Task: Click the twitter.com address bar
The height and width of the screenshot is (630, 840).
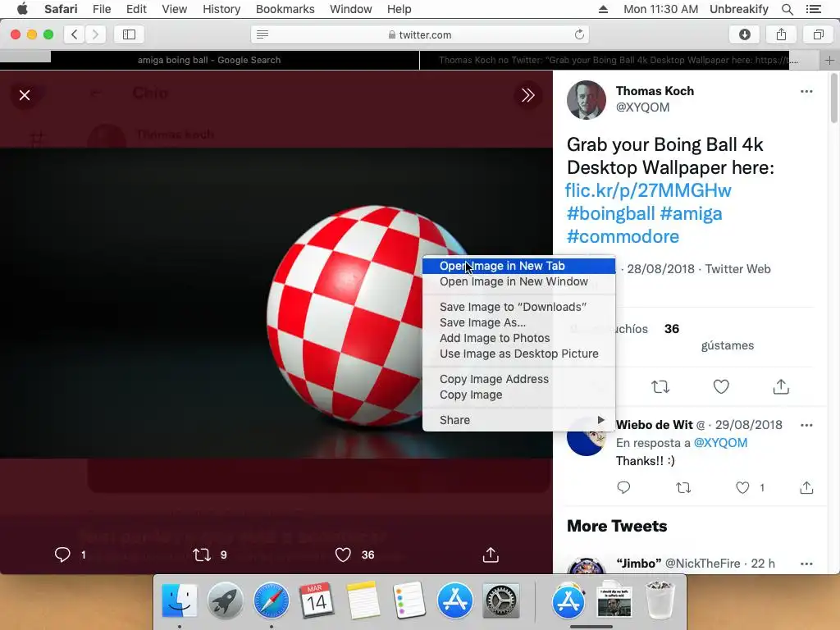Action: (x=420, y=34)
